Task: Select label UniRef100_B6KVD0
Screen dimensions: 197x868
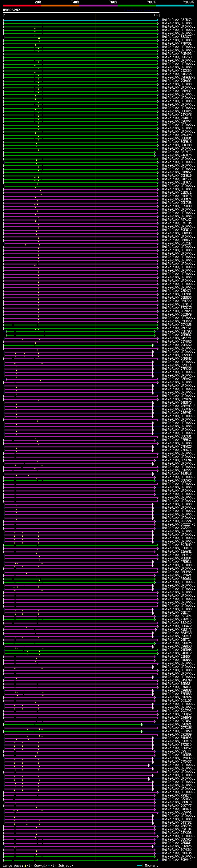Action: coord(177,233)
